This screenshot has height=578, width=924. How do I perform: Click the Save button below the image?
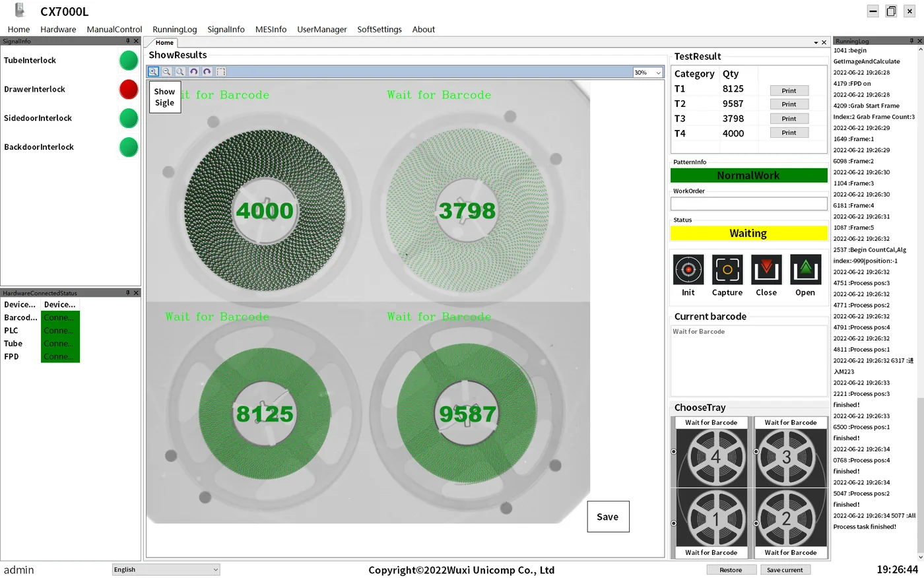tap(608, 517)
